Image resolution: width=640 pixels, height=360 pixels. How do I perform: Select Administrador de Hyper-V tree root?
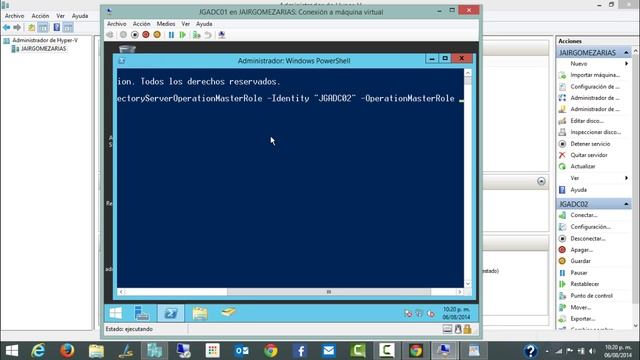pos(45,40)
